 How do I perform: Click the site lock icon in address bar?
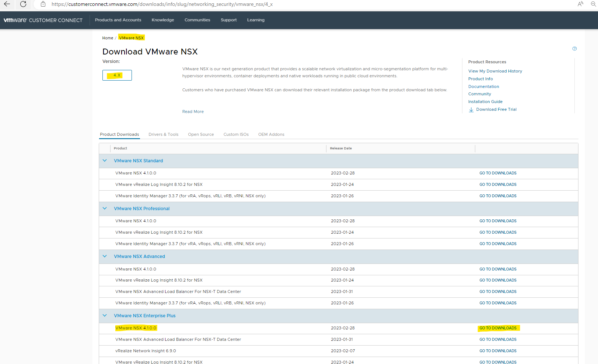point(43,4)
